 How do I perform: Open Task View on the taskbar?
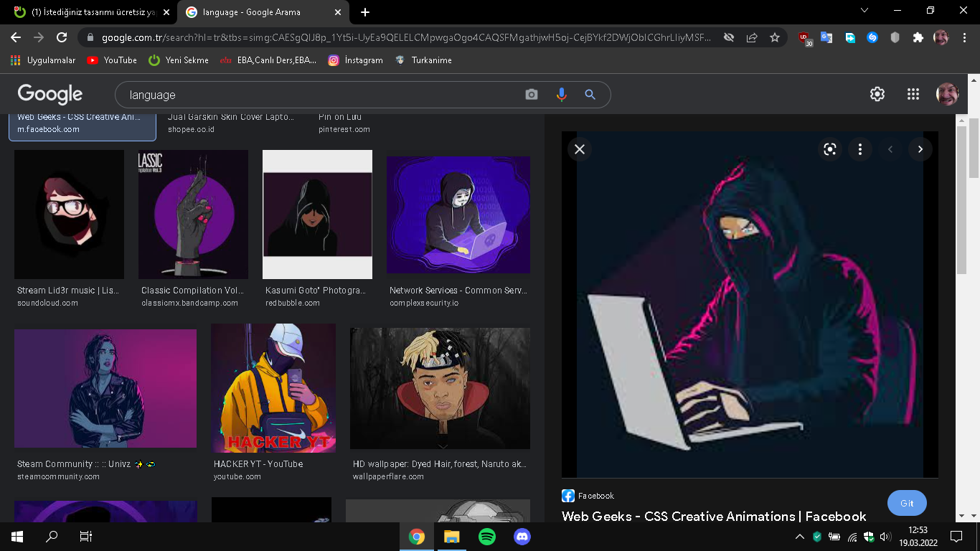tap(86, 537)
